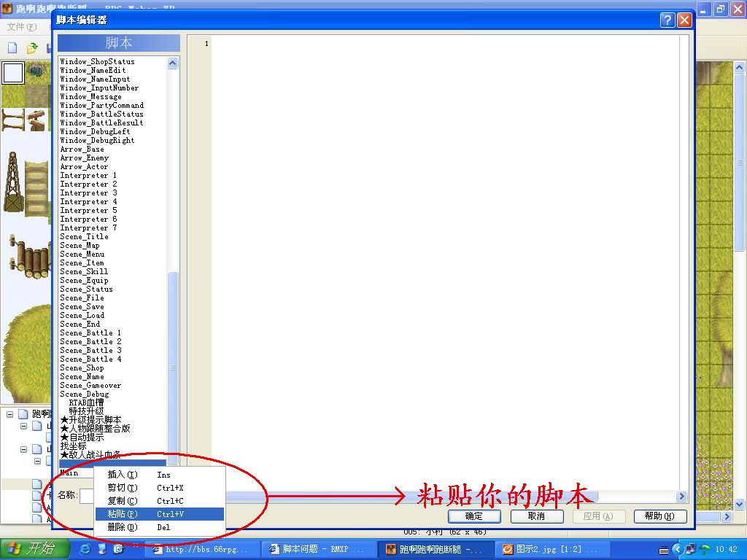Viewport: 747px width, 560px height.
Task: Choose 粘贴 (Paste) from the context menu
Action: coord(159,514)
